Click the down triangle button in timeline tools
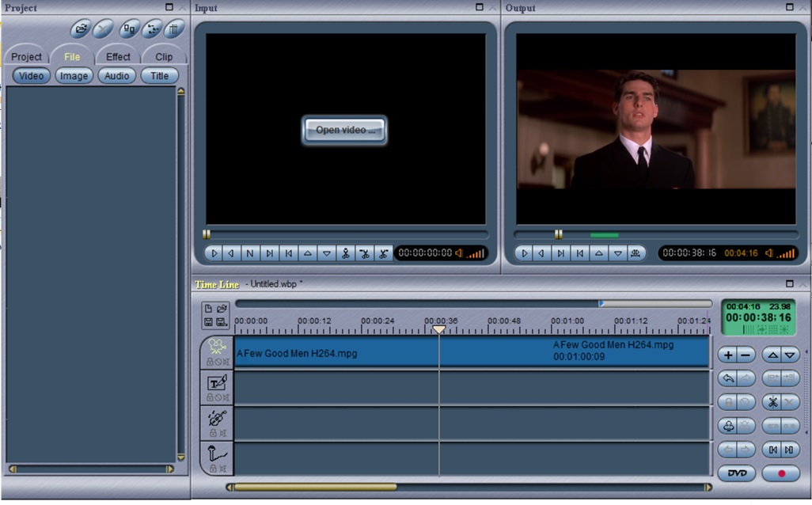Viewport: 812px width, 505px height. point(790,355)
